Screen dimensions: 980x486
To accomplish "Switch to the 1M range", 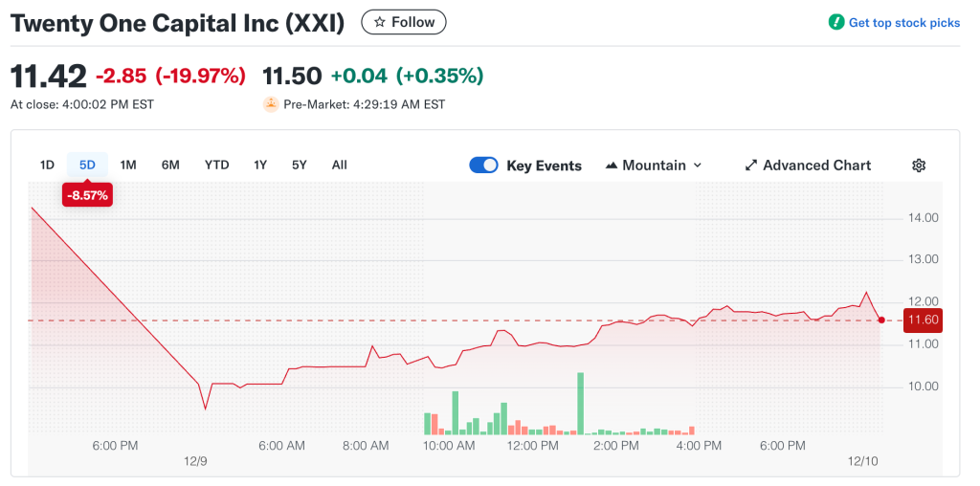I will pyautogui.click(x=128, y=165).
